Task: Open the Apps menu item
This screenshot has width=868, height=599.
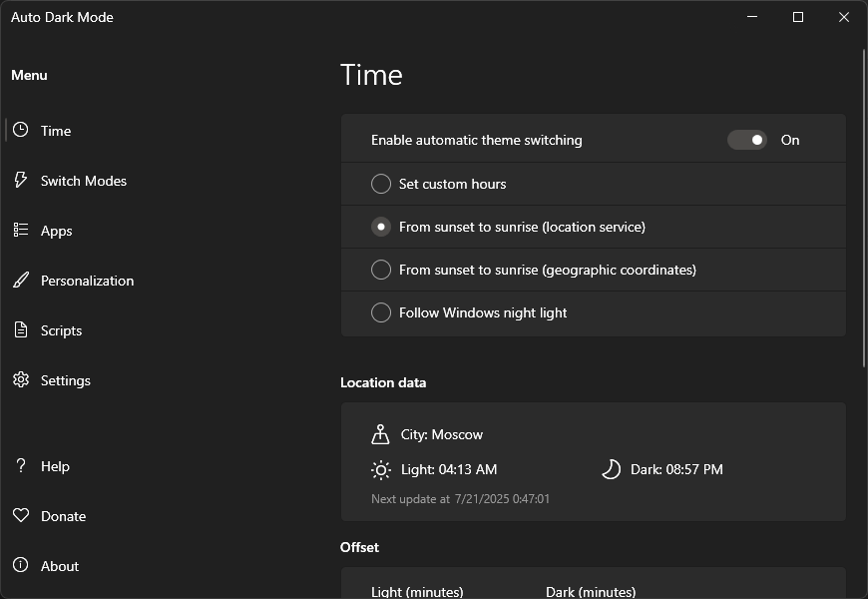Action: (x=57, y=231)
